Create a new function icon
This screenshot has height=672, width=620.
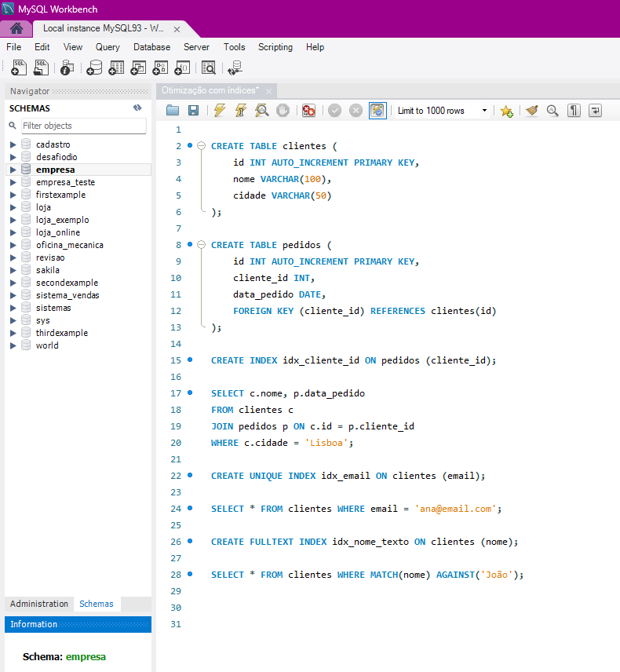click(182, 68)
